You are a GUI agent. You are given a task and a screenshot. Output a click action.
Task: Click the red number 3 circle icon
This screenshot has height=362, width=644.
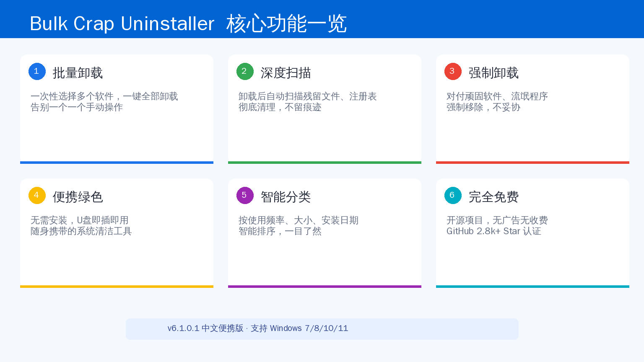click(453, 71)
